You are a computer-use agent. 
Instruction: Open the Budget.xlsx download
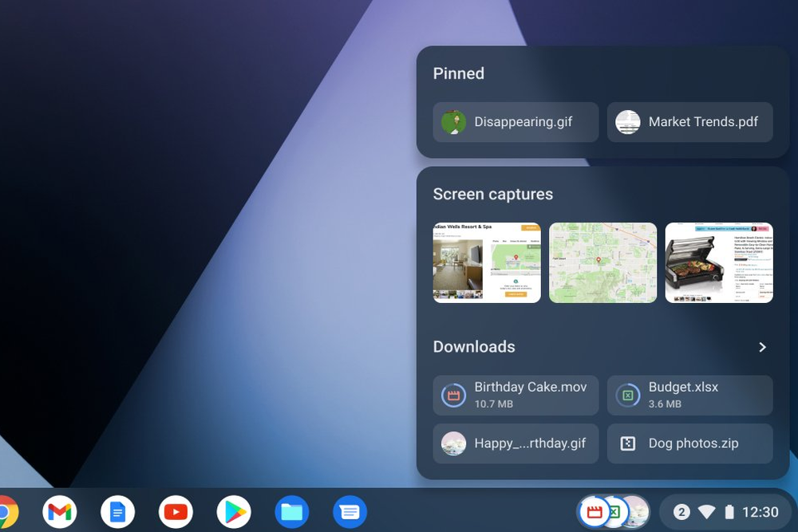pyautogui.click(x=689, y=395)
